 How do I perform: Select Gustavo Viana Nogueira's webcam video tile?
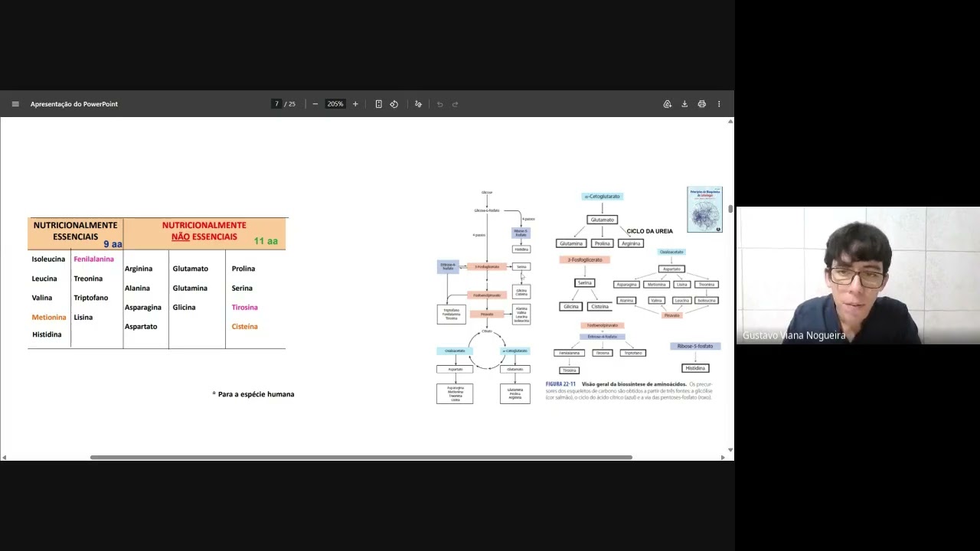857,275
